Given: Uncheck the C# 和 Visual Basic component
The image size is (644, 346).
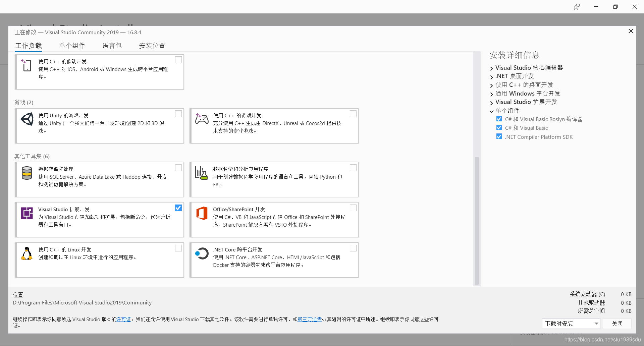Looking at the screenshot, I should pyautogui.click(x=499, y=128).
